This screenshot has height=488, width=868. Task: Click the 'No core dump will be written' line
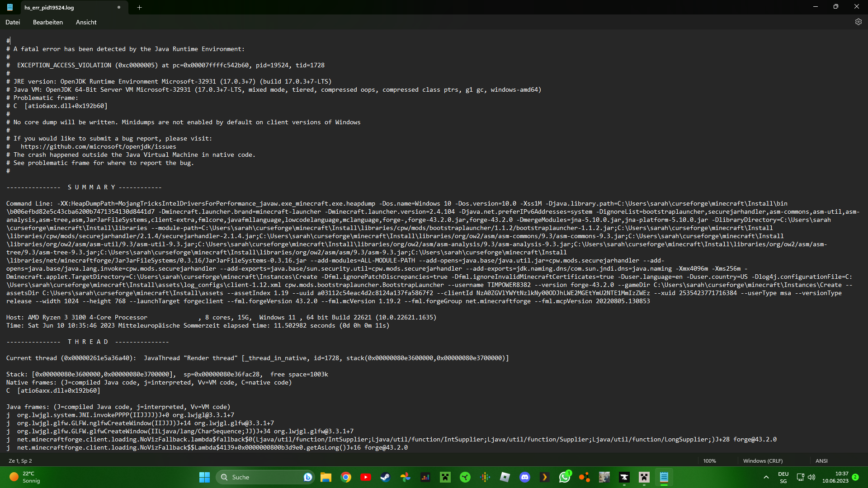tap(184, 122)
